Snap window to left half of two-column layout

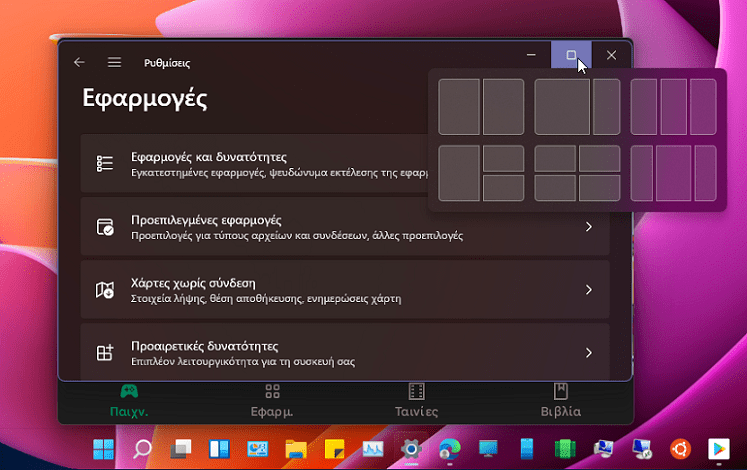(459, 107)
